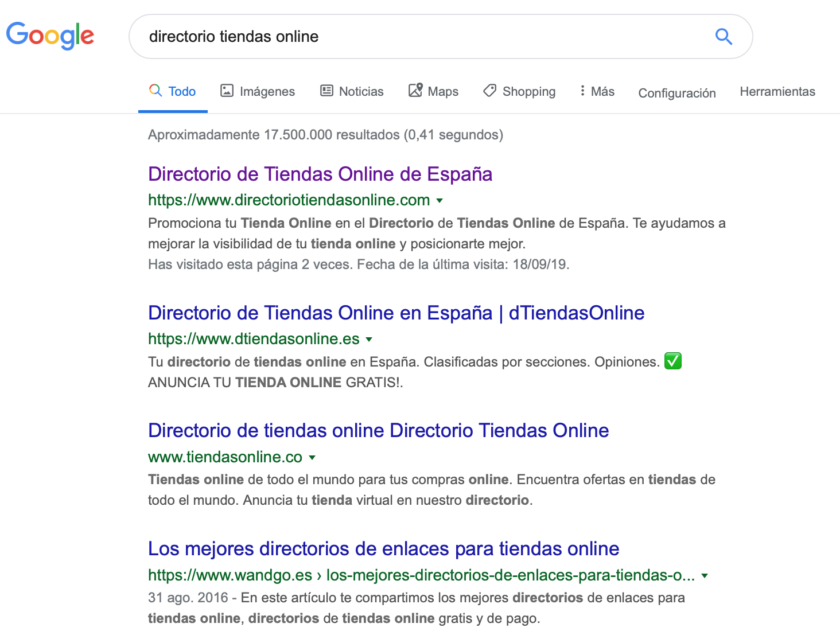This screenshot has height=639, width=840.
Task: Switch to the Imágenes tab
Action: click(x=258, y=92)
